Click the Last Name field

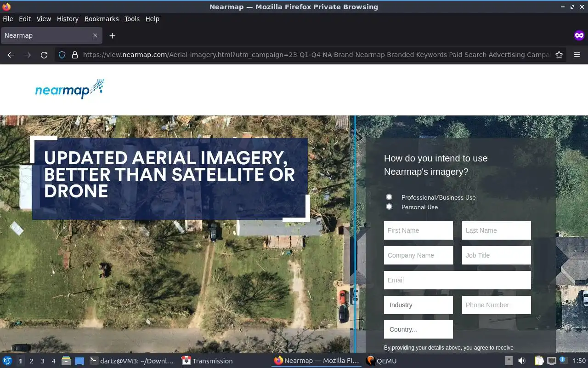pos(497,230)
